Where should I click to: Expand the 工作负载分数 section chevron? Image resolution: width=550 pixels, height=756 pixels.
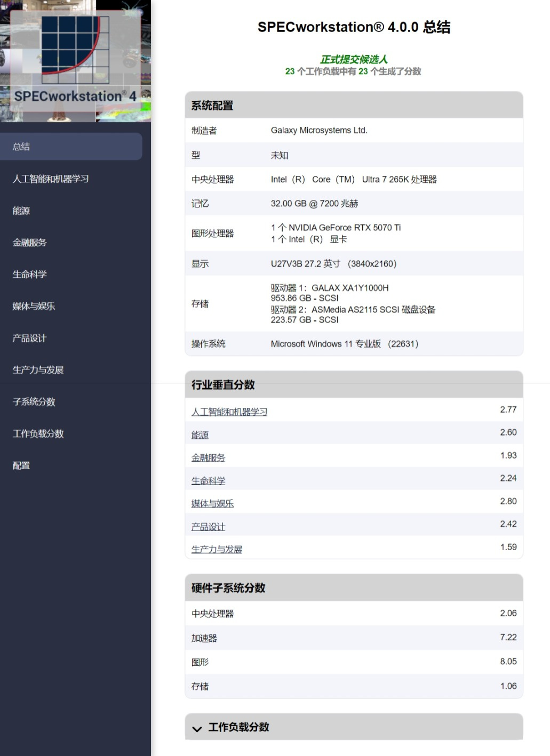pyautogui.click(x=197, y=728)
